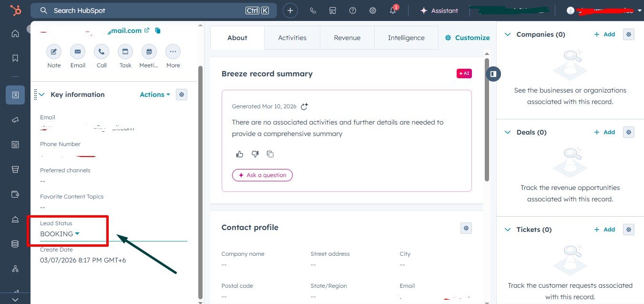Image resolution: width=644 pixels, height=304 pixels.
Task: Open the account profile dropdown arrow
Action: point(639,10)
